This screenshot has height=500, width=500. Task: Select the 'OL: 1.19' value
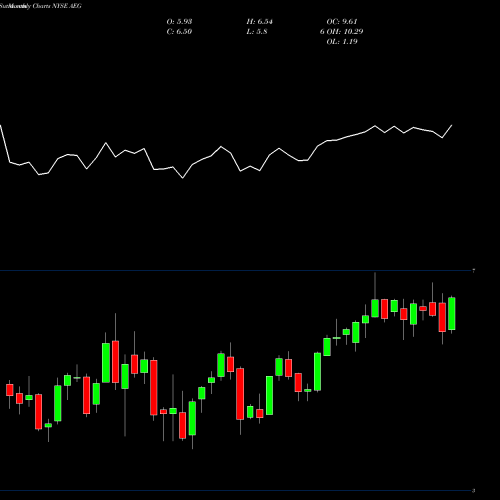(x=342, y=42)
